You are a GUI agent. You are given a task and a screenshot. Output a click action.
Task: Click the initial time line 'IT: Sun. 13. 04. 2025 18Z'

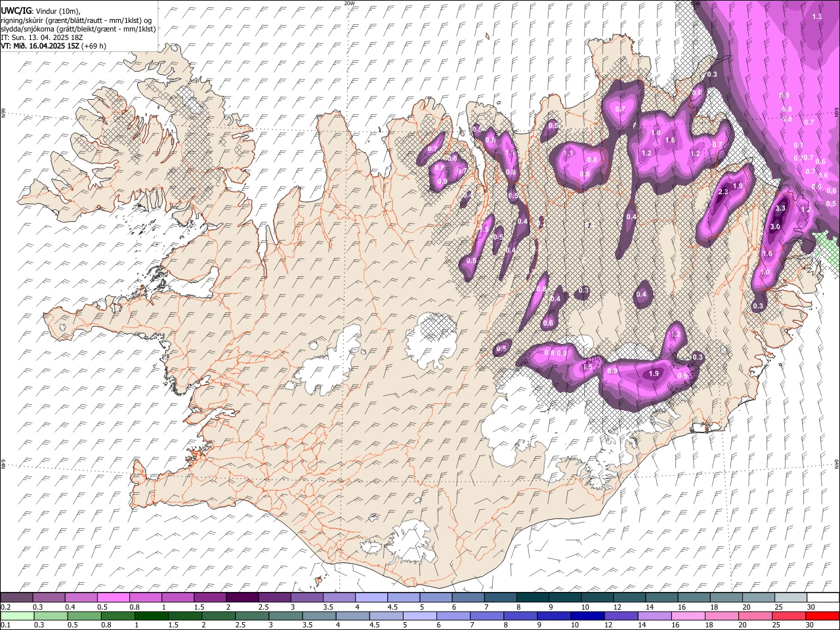click(x=42, y=37)
